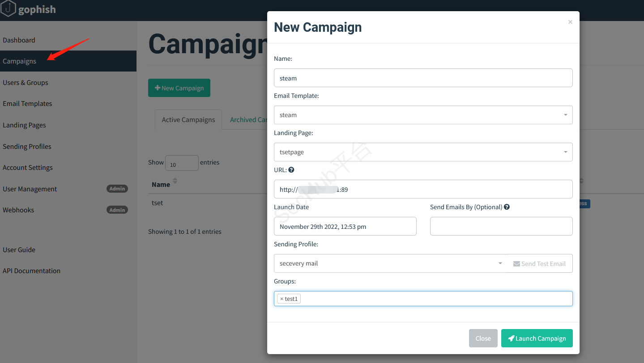
Task: Click the Send Emails By field
Action: 501,226
